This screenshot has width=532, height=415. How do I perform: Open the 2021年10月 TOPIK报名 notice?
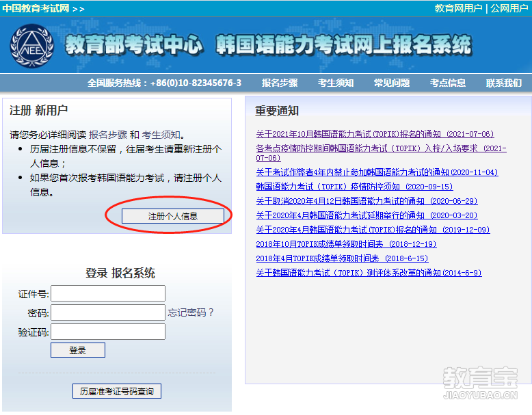(375, 134)
